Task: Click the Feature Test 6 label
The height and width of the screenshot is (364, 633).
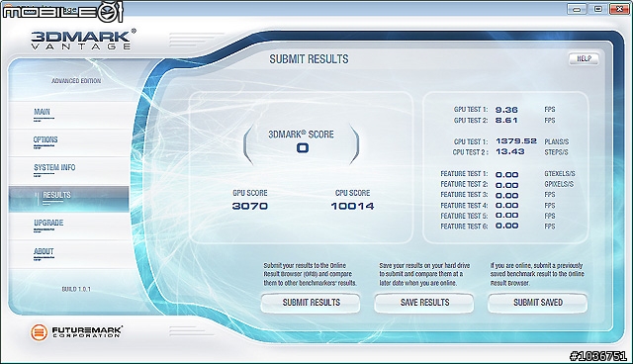Action: 464,227
